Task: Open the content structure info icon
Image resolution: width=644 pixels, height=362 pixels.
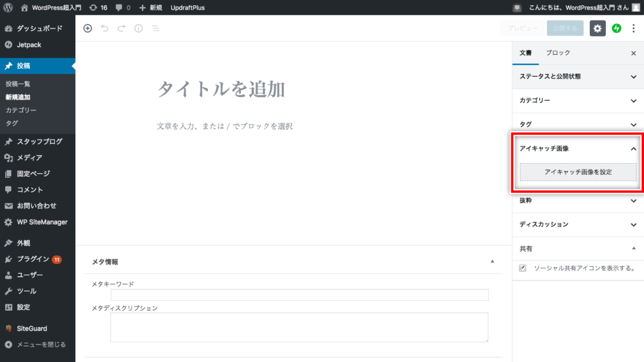Action: pos(138,28)
